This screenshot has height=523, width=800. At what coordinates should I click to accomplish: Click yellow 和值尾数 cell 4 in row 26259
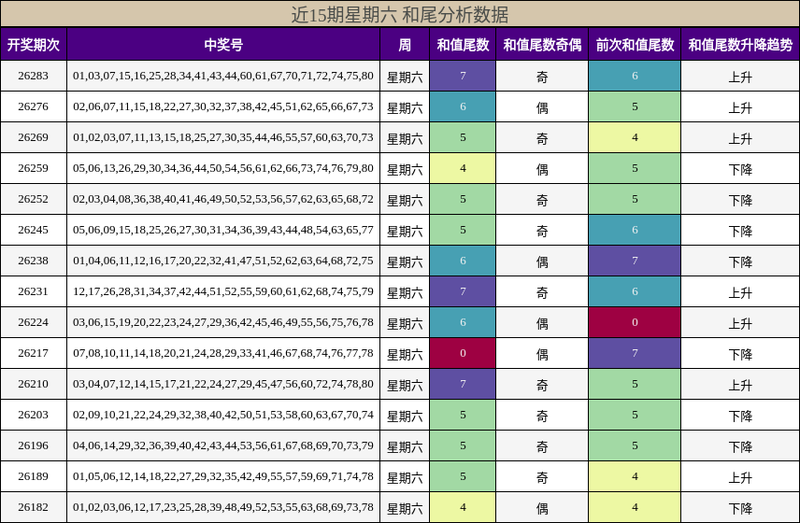(463, 168)
